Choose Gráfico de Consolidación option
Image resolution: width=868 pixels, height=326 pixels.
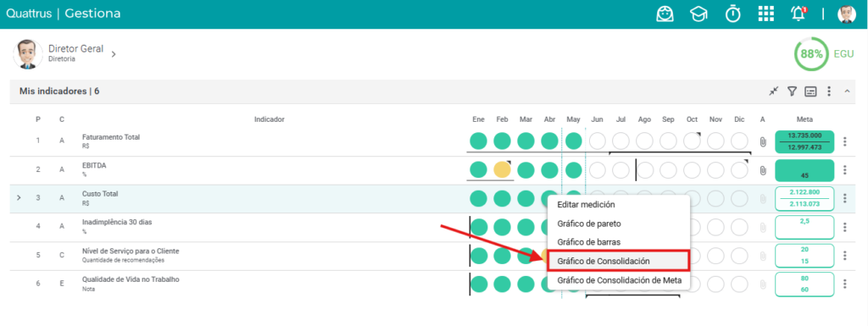[618, 261]
